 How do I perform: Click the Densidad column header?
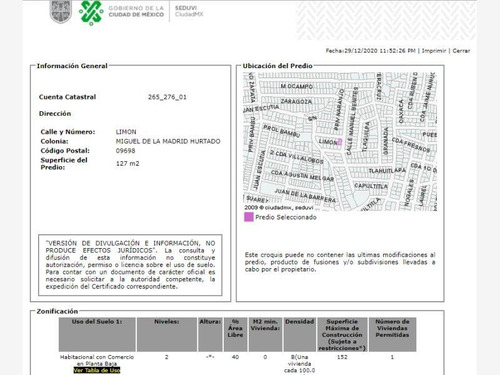(299, 334)
